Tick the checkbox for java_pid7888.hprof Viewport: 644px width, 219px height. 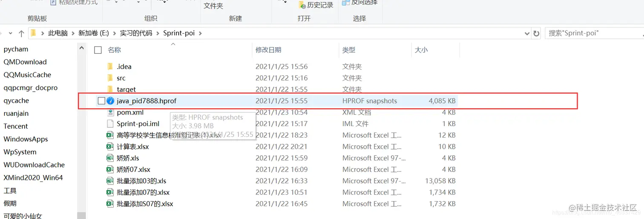(101, 101)
